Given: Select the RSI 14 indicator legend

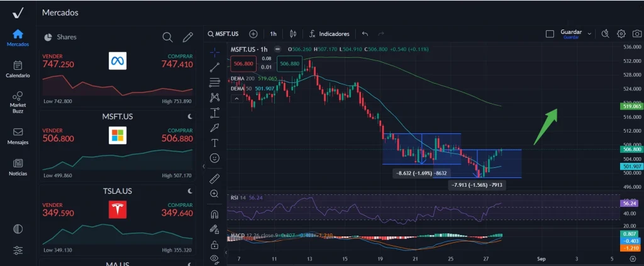Looking at the screenshot, I should pos(247,197).
